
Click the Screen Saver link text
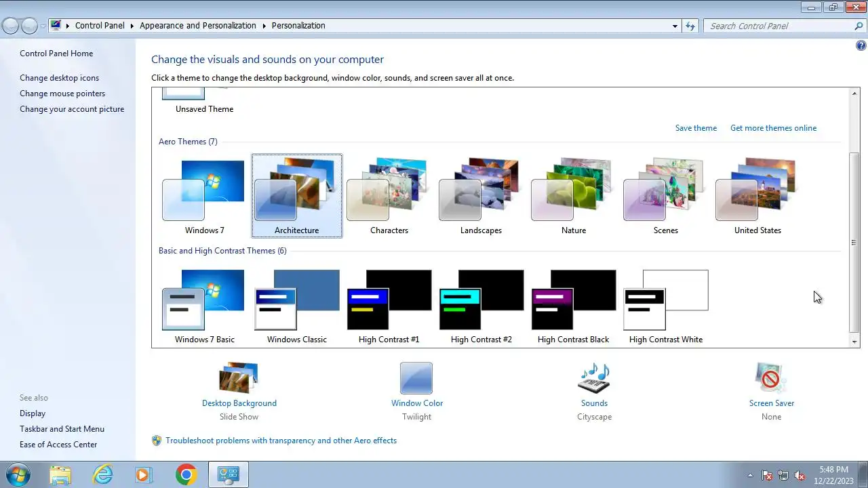coord(772,403)
